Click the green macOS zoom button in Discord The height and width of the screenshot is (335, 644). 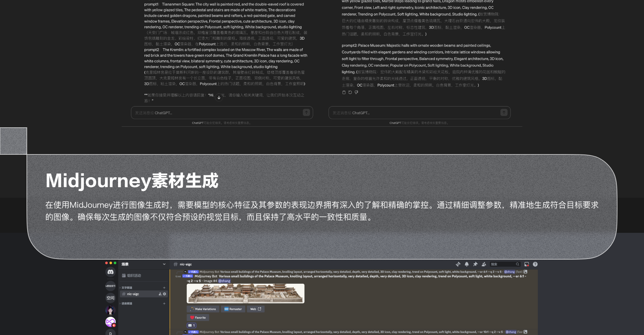pos(115,263)
